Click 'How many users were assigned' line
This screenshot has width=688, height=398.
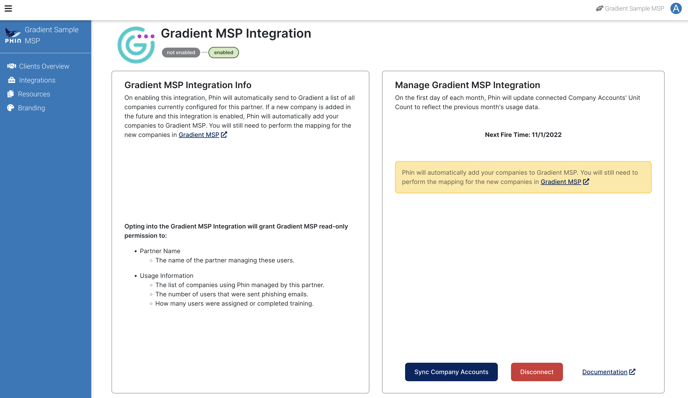pos(234,303)
